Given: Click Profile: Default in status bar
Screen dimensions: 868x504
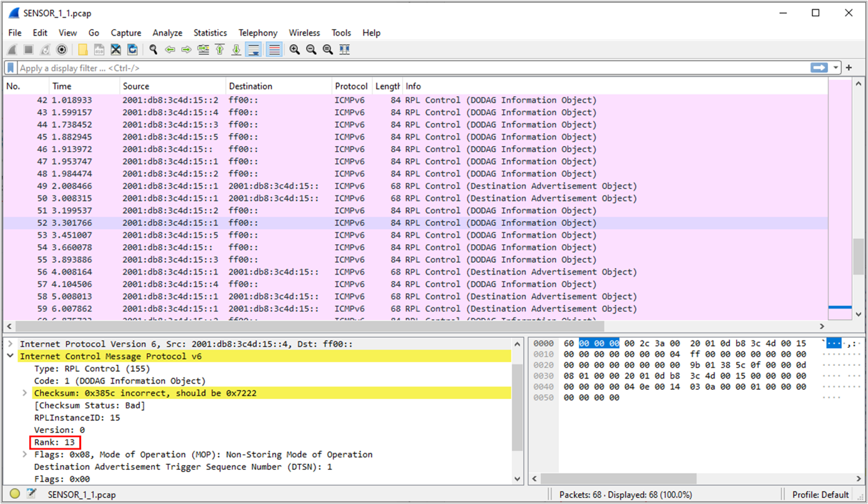Looking at the screenshot, I should pyautogui.click(x=821, y=495).
